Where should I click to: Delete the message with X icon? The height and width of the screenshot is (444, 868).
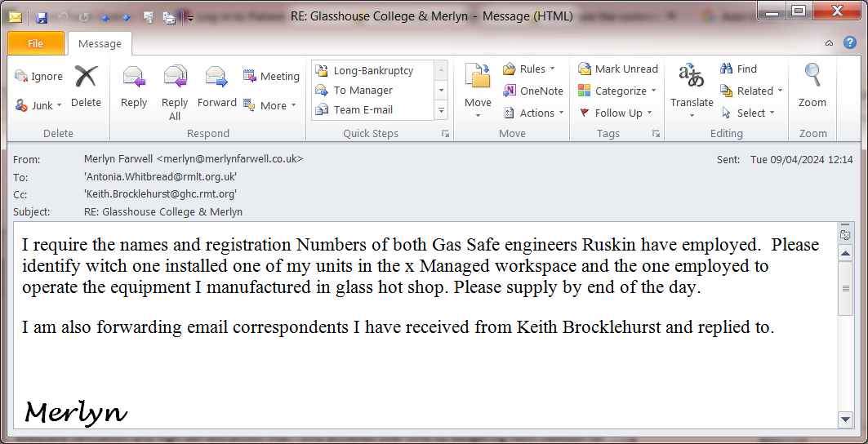pos(86,86)
